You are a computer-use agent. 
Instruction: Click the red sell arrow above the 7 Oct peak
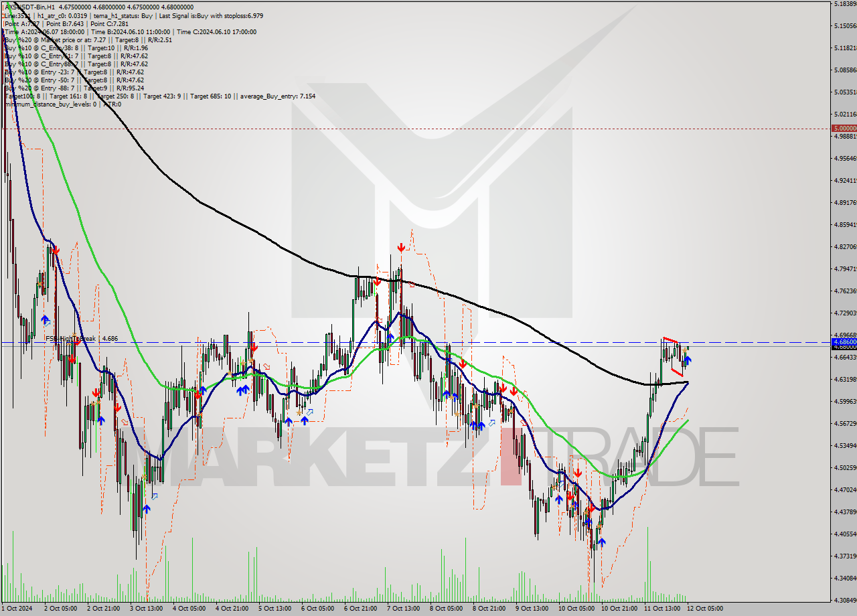400,248
